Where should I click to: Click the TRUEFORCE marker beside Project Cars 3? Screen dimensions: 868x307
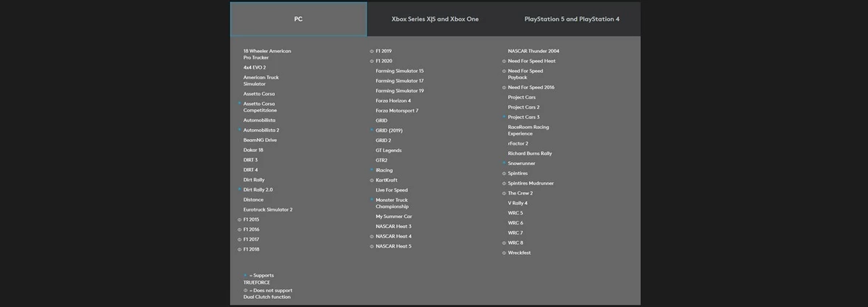(504, 117)
